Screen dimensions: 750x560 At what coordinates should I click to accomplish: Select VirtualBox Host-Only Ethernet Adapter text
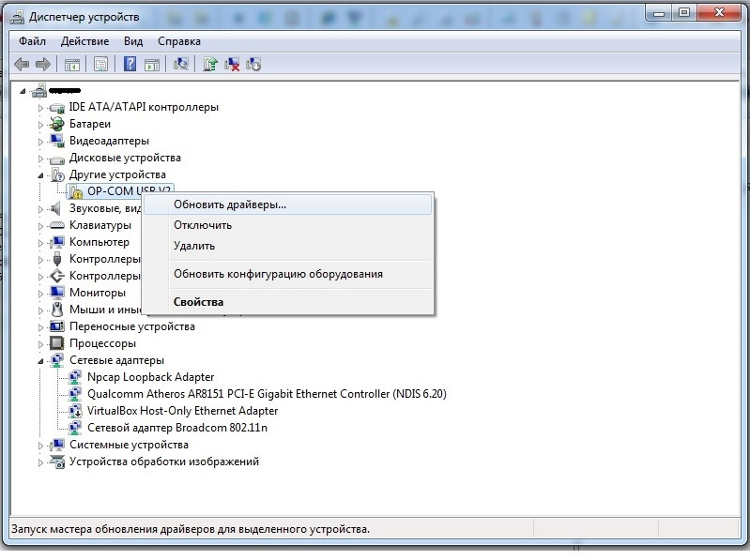coord(182,411)
